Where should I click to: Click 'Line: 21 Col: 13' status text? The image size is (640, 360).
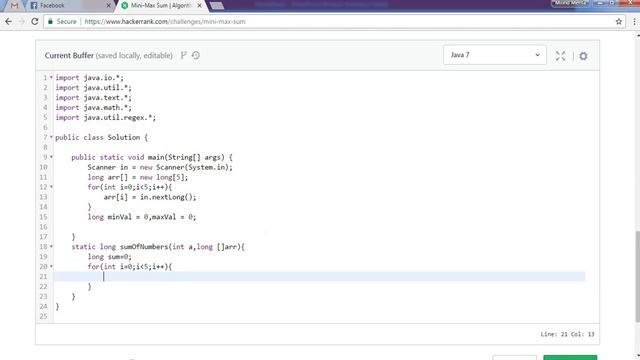point(567,334)
